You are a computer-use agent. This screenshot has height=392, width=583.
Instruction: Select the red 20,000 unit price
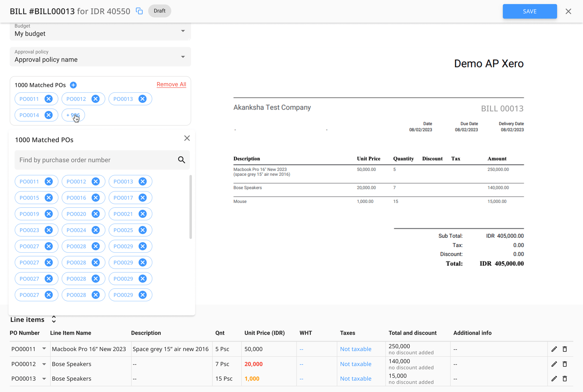pos(253,364)
